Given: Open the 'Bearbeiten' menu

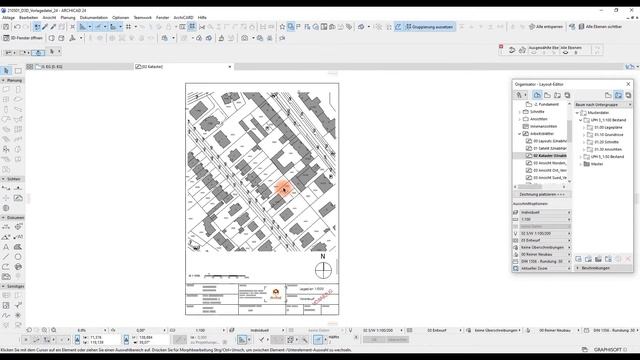Looking at the screenshot, I should click(x=29, y=18).
